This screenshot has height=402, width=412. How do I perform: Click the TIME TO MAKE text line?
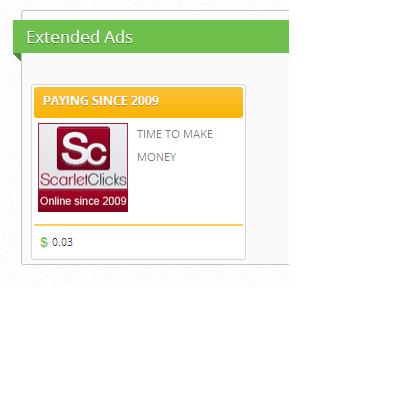[175, 134]
